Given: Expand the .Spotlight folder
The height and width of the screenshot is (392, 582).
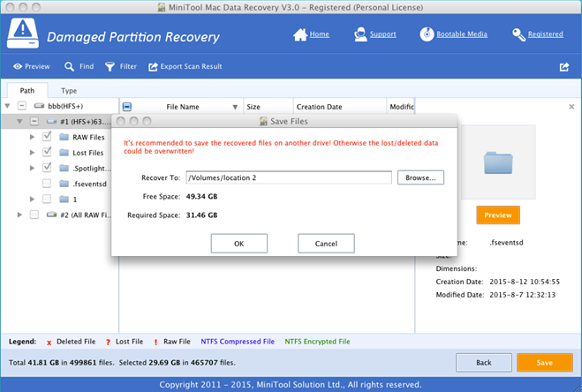Looking at the screenshot, I should pyautogui.click(x=33, y=168).
